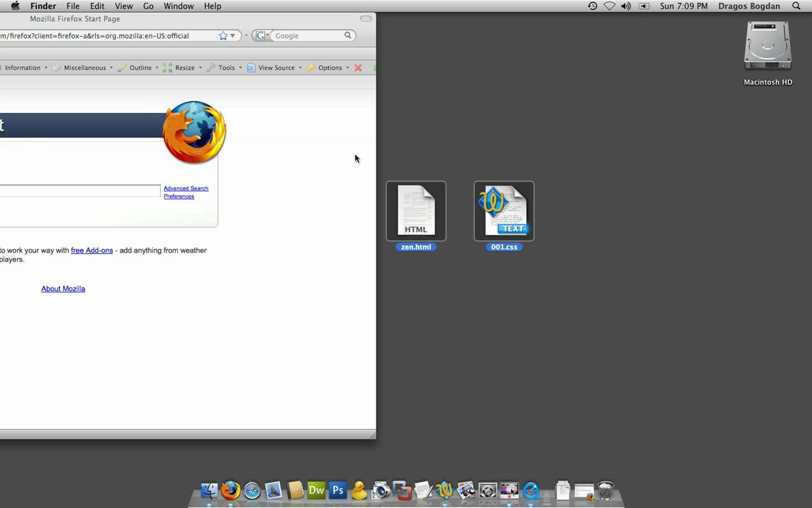Open Spotlight search magnifier in menu bar
The image size is (812, 508).
[796, 6]
